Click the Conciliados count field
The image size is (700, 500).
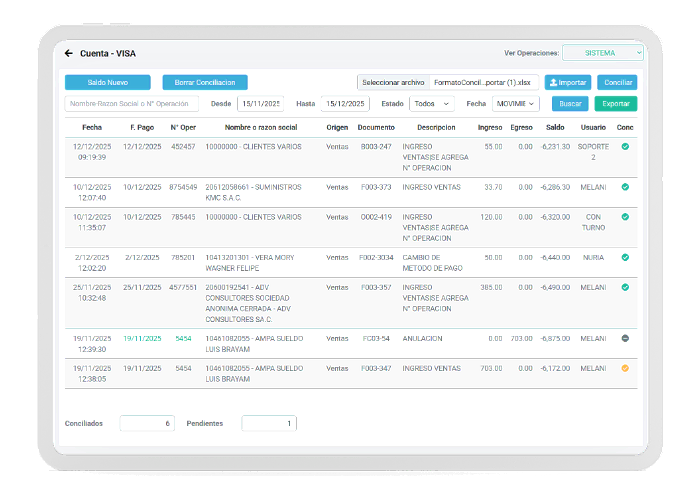[147, 423]
